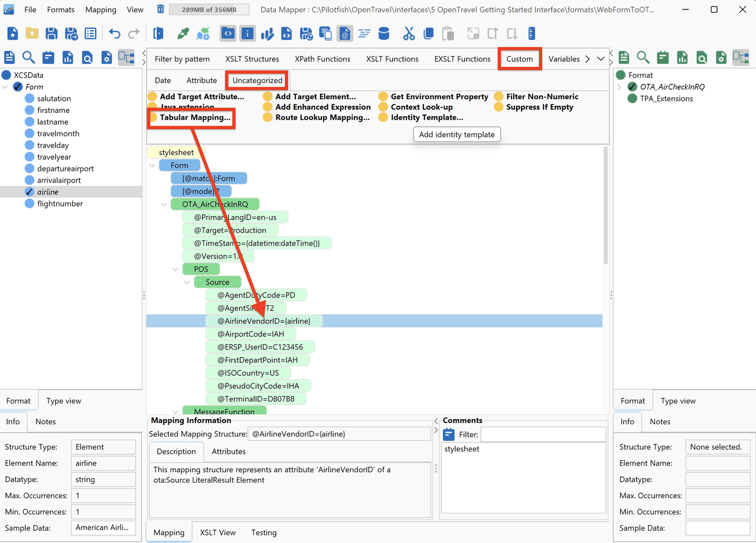Click the database cylinder icon in toolbar

pyautogui.click(x=384, y=34)
